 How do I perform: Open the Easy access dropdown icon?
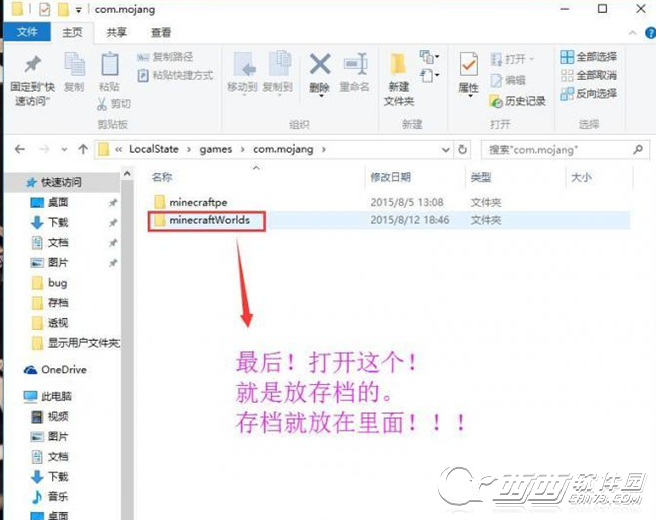pyautogui.click(x=429, y=76)
